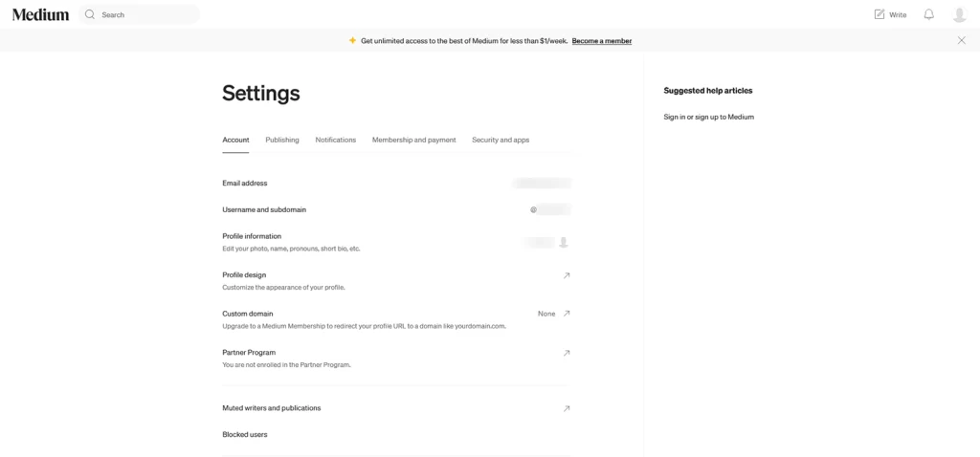Open the notifications bell

(x=928, y=14)
